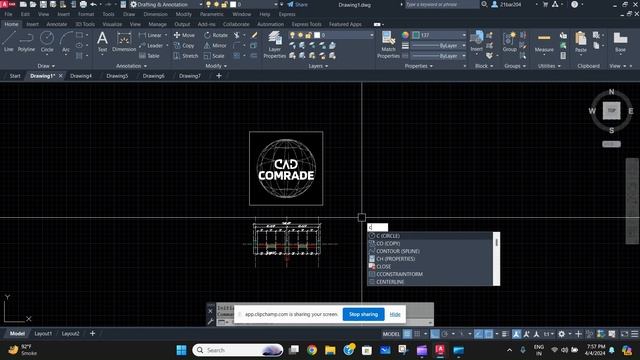Click the Copy tool in Modify panel

coord(184,46)
